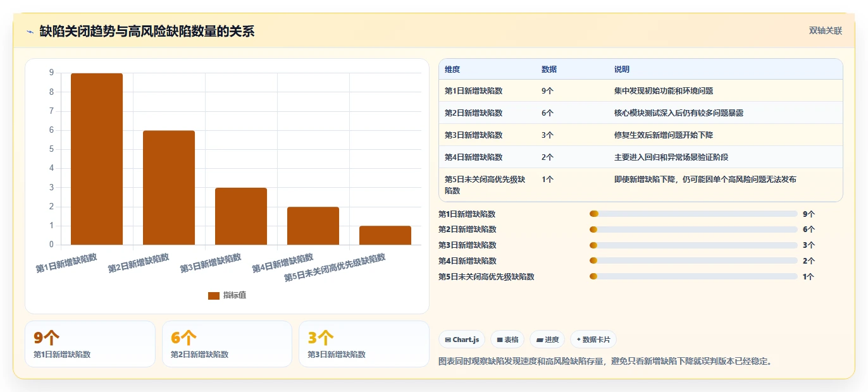Click x-axis label 第3日新增缺陷数 in chart
868x392 pixels.
211,263
